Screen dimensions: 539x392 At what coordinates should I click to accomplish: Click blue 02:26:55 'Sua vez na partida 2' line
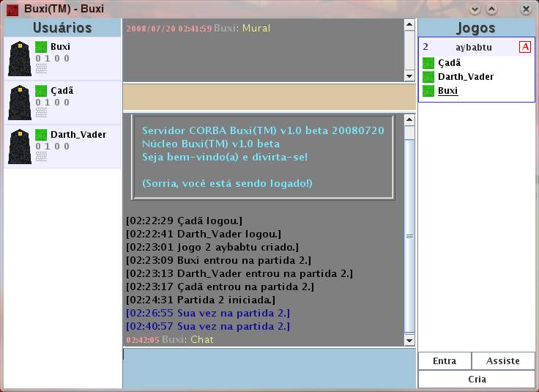pos(208,313)
